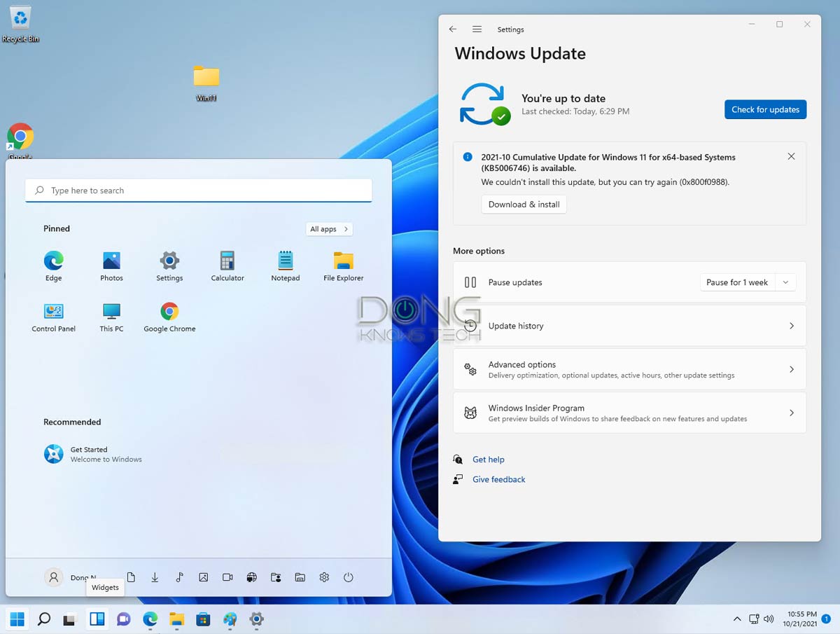The width and height of the screenshot is (840, 634).
Task: Open Documents folder icon beside the user name
Action: pyautogui.click(x=131, y=577)
